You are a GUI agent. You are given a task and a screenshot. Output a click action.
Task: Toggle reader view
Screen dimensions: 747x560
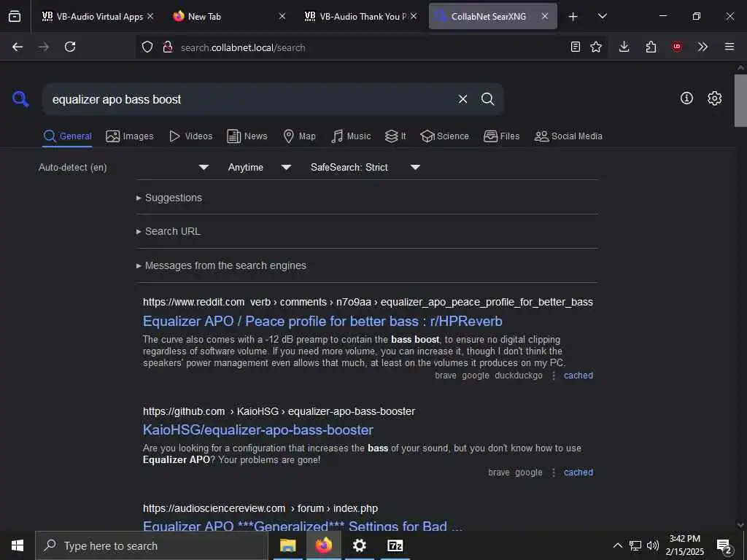576,47
